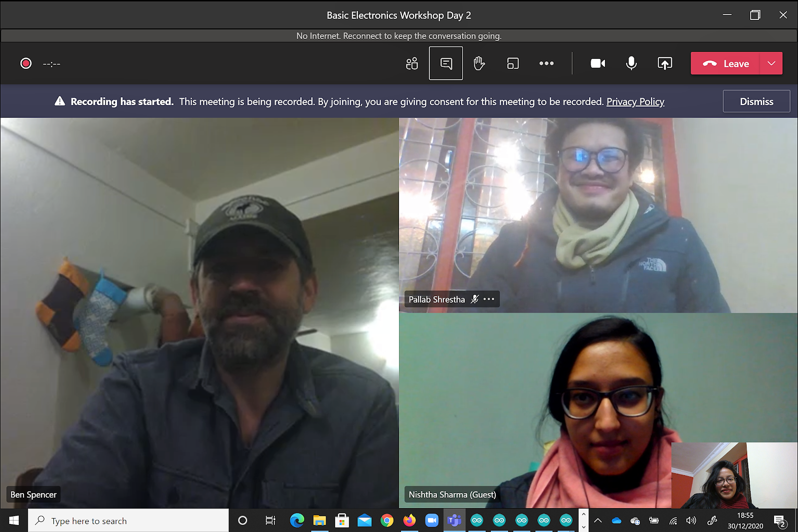
Task: Mute the microphone
Action: (631, 63)
